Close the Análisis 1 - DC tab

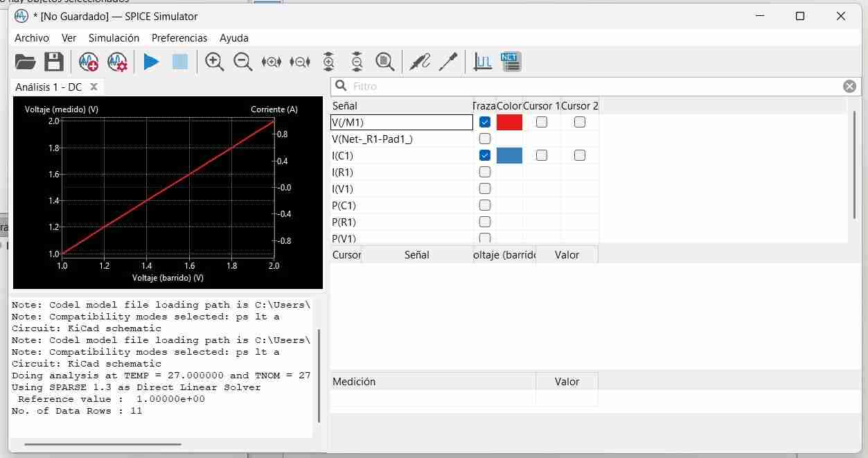(94, 87)
